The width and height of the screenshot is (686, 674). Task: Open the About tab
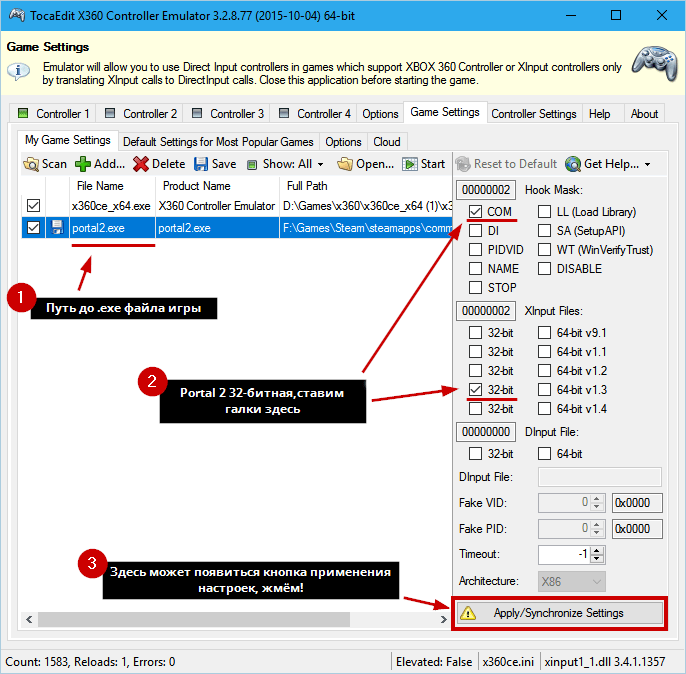pos(644,114)
